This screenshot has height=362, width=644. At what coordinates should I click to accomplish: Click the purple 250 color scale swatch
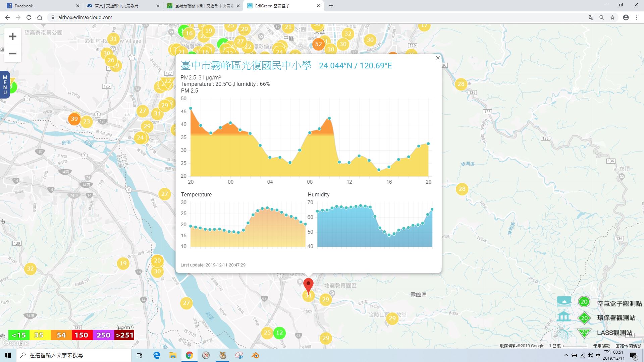[103, 335]
